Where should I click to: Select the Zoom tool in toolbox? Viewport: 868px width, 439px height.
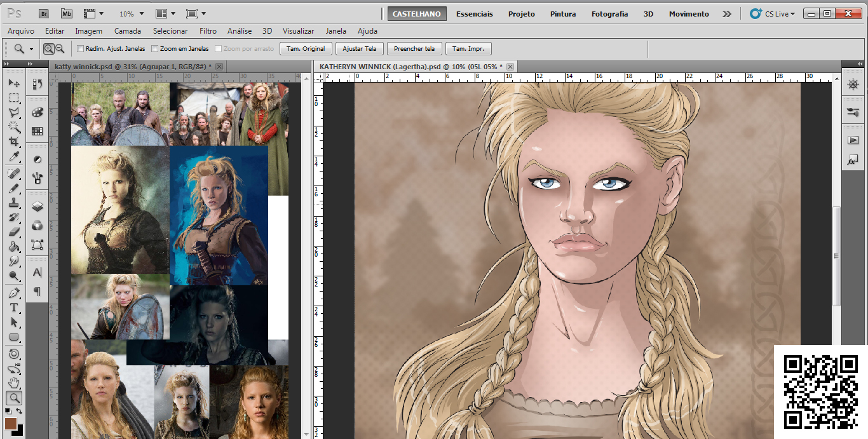pyautogui.click(x=13, y=398)
